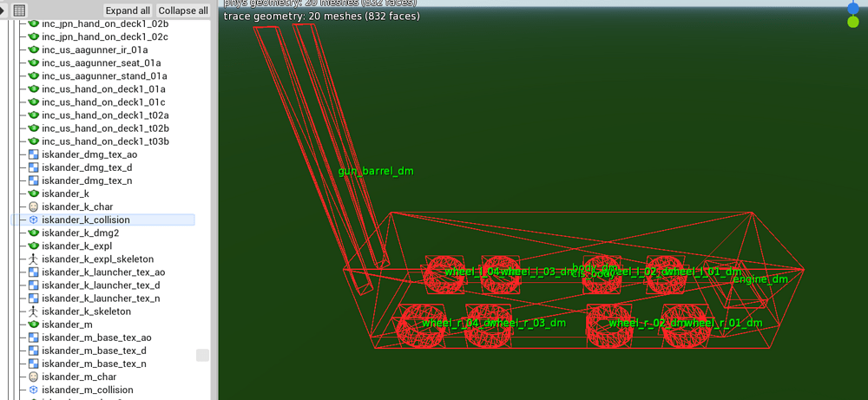Viewport: 868px width, 400px height.
Task: Click the iskander_k_skeleton figure icon
Action: tap(33, 311)
